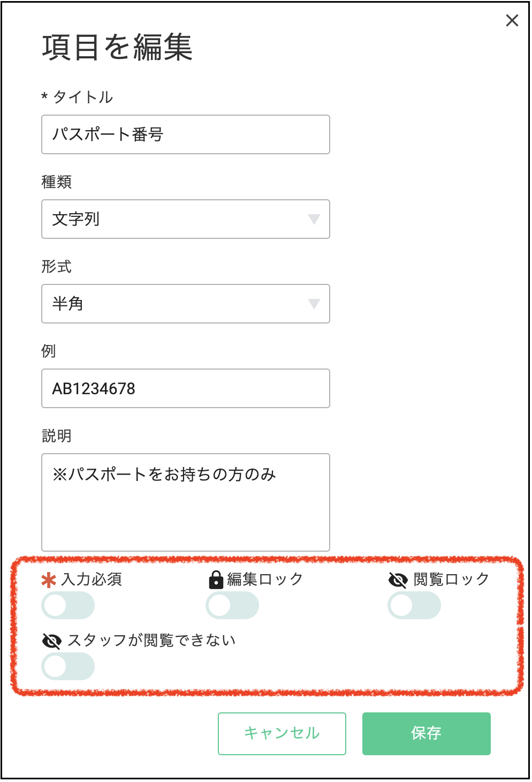Click the 例 field containing AB1234678
Screen dimensions: 532x782
[x=186, y=388]
